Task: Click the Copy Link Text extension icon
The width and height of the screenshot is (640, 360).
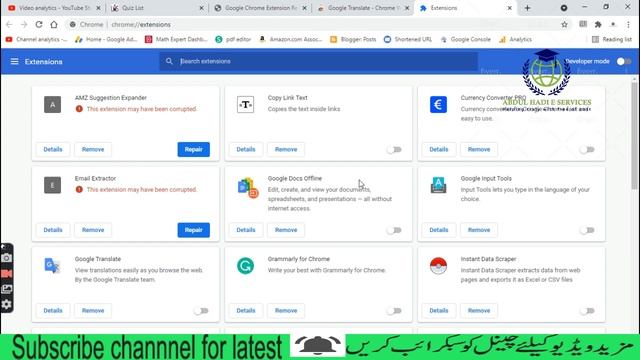Action: click(245, 104)
